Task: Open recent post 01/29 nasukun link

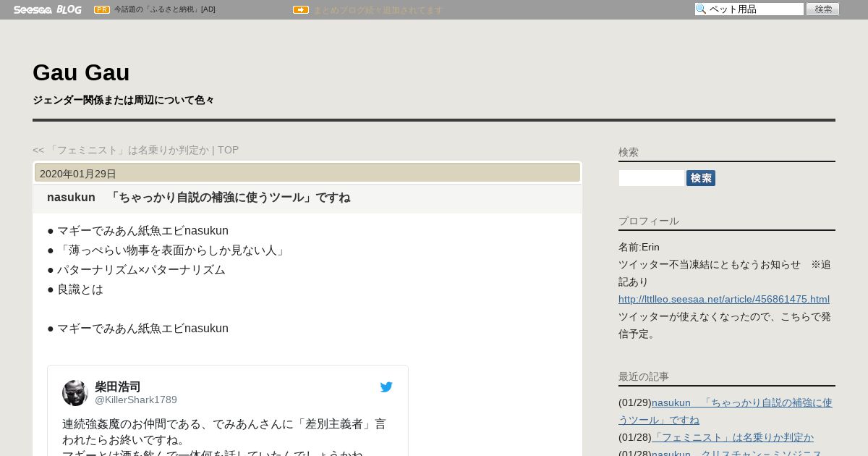Action: click(726, 410)
